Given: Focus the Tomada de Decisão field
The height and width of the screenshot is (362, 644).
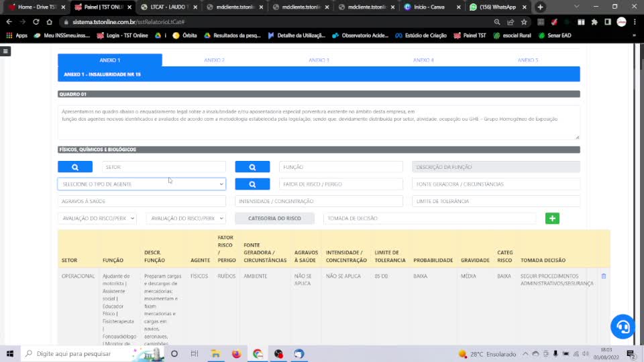Looking at the screenshot, I should tap(429, 219).
